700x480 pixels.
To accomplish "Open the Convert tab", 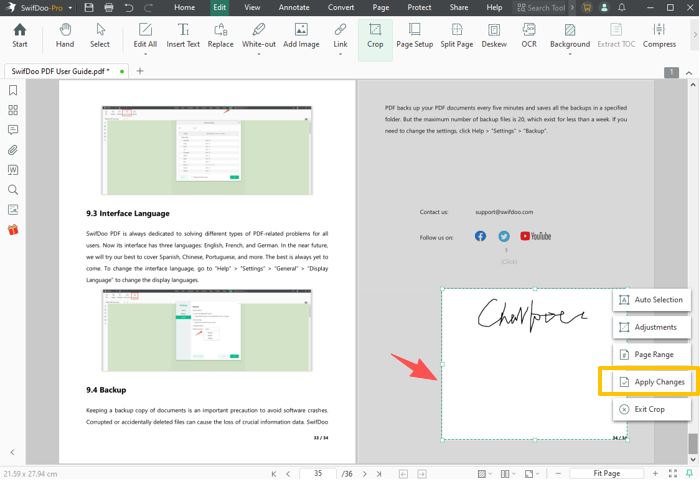I will tap(341, 8).
